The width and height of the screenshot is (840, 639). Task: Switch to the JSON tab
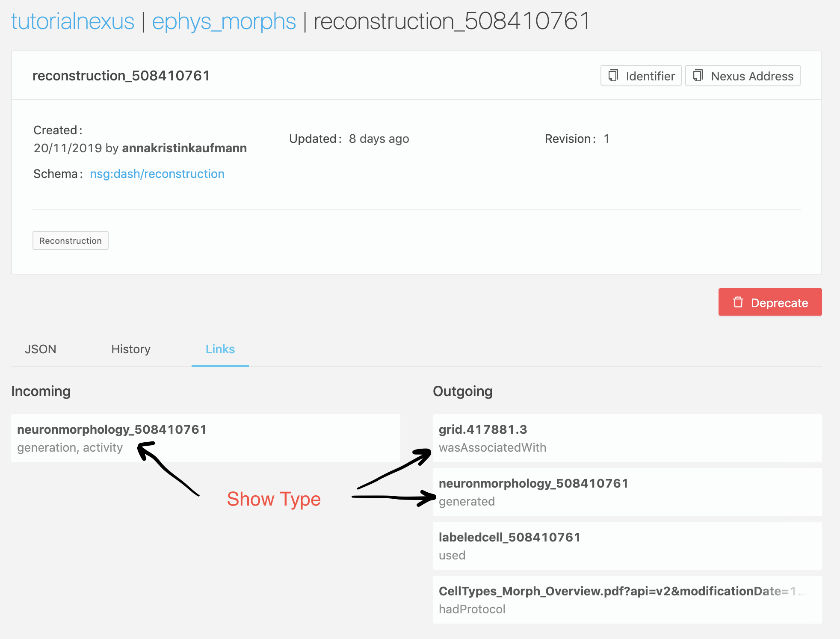point(41,349)
